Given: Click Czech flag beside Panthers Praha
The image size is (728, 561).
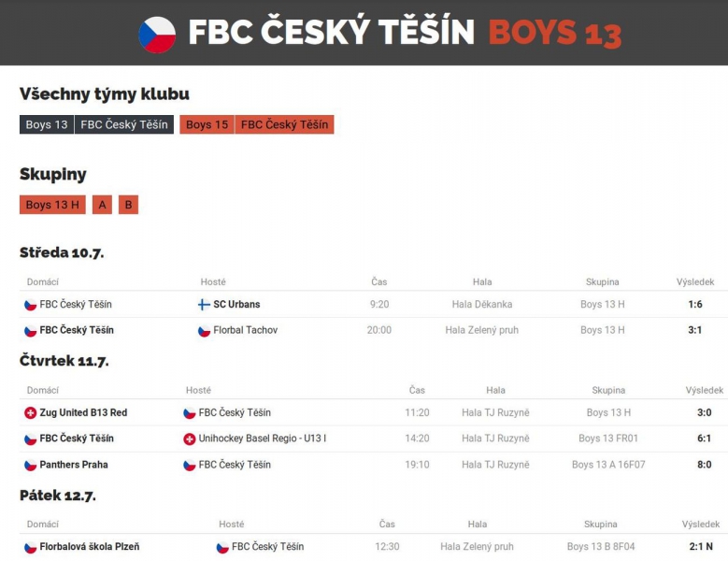Looking at the screenshot, I should point(30,466).
